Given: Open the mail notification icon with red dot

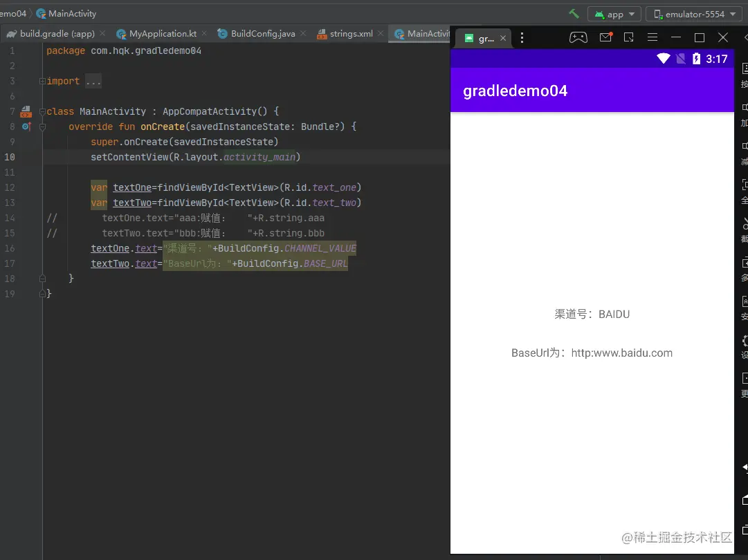Looking at the screenshot, I should (x=606, y=37).
